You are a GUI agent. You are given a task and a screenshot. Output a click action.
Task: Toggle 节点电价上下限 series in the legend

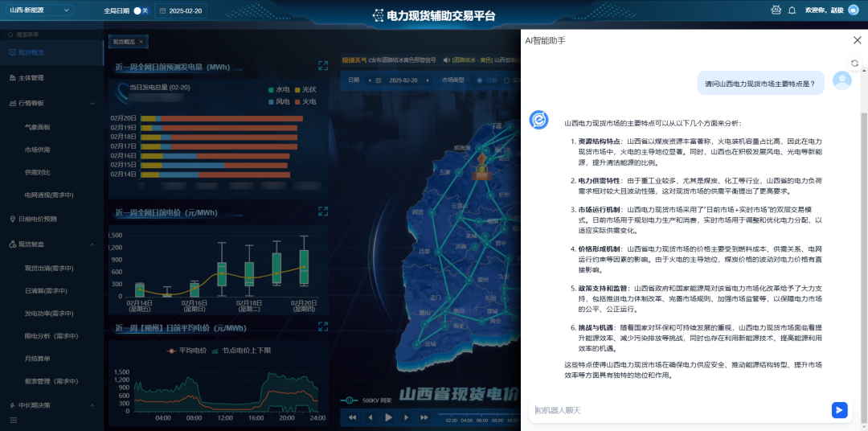point(241,351)
